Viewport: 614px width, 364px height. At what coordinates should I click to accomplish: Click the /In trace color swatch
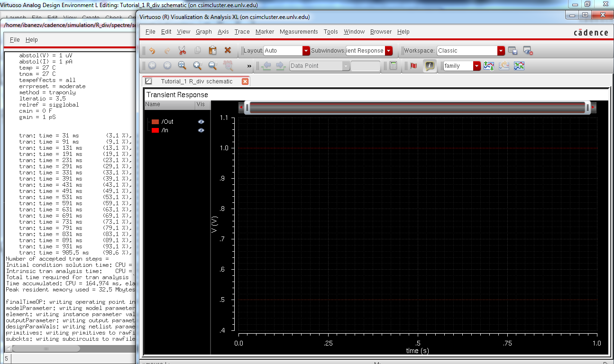coord(155,130)
